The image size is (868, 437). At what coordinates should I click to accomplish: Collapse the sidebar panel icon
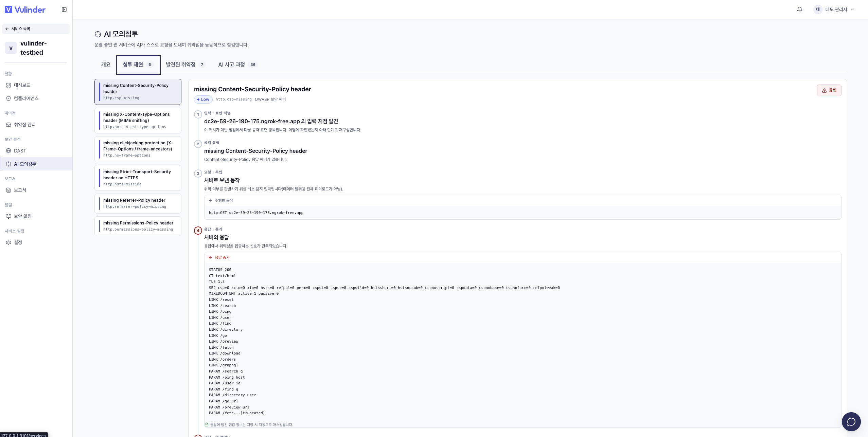click(64, 10)
